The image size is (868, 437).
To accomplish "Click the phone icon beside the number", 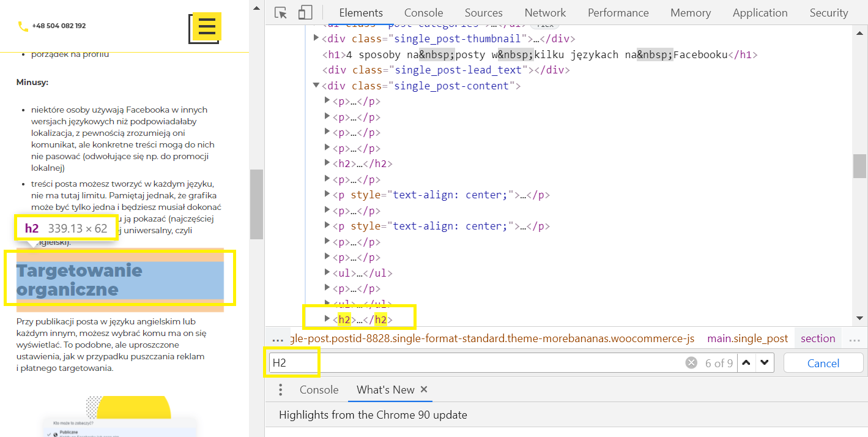I will [x=23, y=26].
